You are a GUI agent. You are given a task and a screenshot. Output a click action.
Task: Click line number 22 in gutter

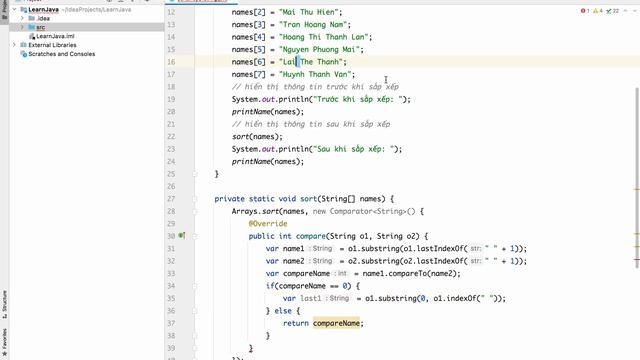(171, 137)
